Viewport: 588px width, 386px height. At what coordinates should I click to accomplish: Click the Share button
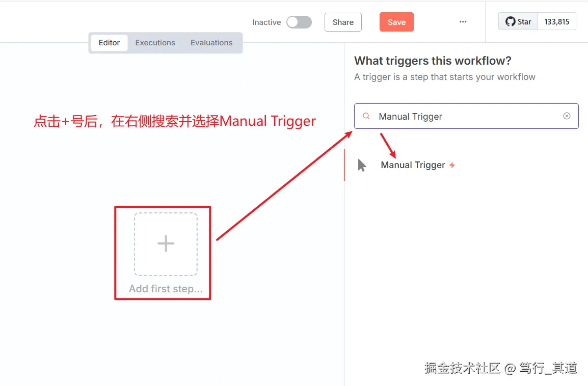(342, 22)
